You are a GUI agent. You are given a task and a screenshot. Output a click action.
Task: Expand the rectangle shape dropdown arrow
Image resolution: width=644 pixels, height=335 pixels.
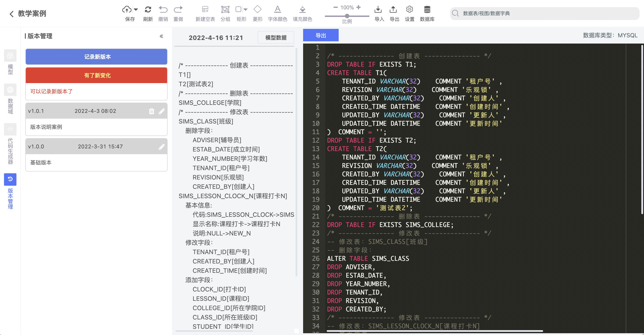click(x=246, y=10)
